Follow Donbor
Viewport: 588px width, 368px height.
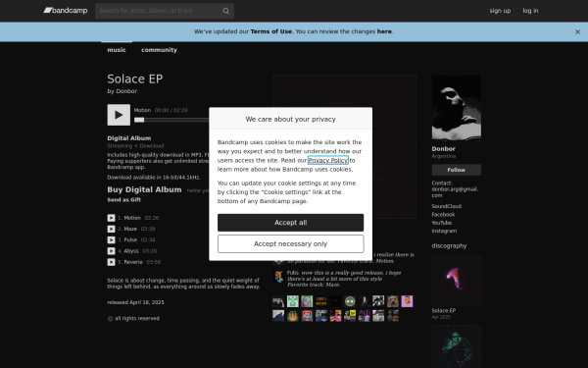[457, 170]
